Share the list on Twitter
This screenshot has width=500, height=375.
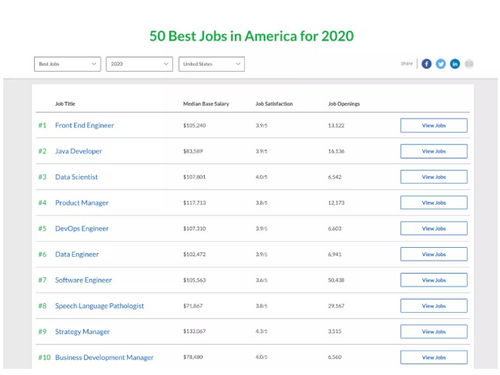point(441,64)
